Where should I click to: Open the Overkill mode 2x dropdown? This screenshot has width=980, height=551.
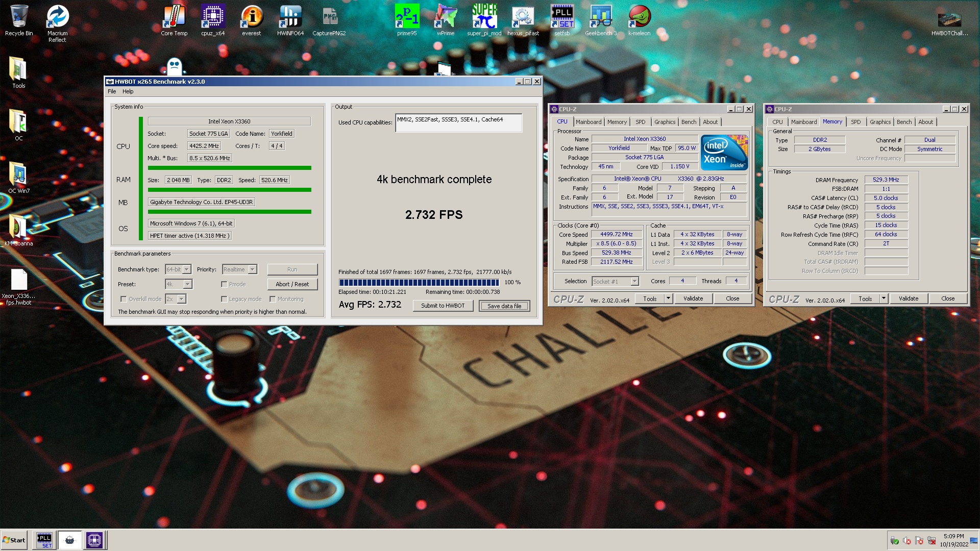tap(176, 299)
